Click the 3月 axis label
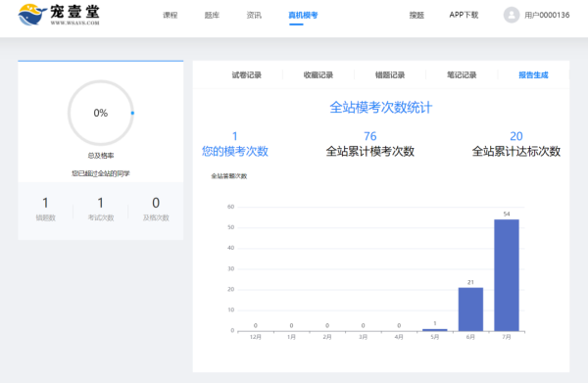The image size is (588, 383). pyautogui.click(x=363, y=337)
